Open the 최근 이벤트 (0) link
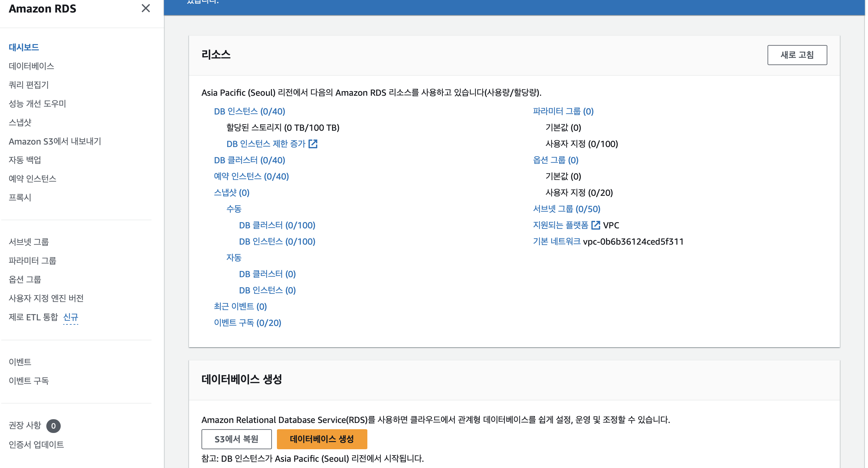 point(240,306)
